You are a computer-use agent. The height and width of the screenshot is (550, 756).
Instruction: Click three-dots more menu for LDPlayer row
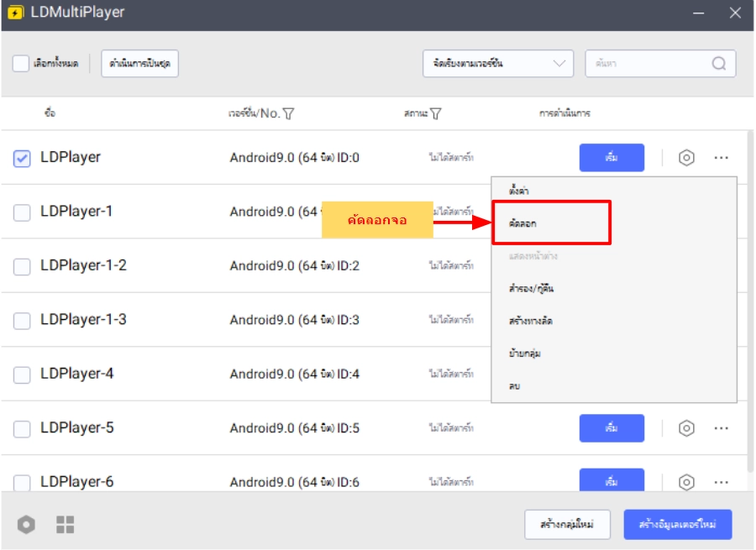722,158
